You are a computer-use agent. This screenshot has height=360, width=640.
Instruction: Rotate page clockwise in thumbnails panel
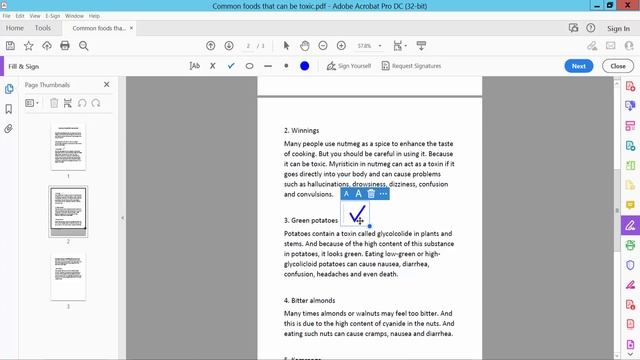(96, 103)
